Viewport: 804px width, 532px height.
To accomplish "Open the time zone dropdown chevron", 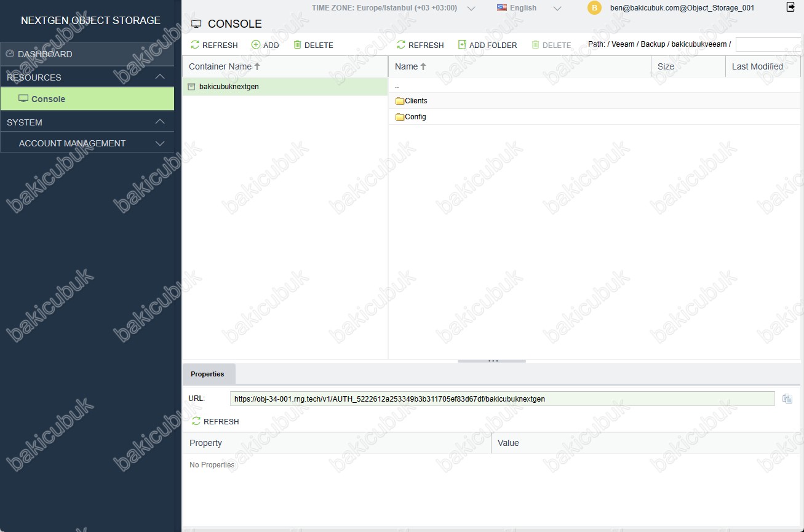I will (471, 8).
